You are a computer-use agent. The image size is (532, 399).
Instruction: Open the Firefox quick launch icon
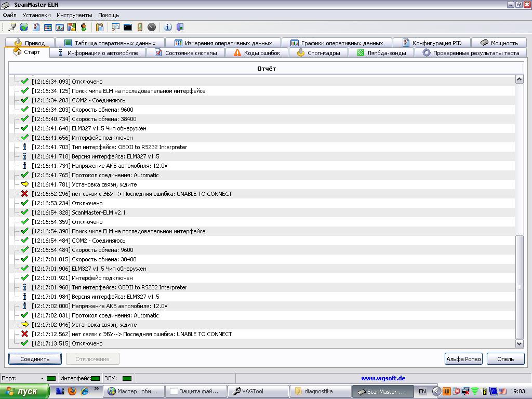point(72,391)
